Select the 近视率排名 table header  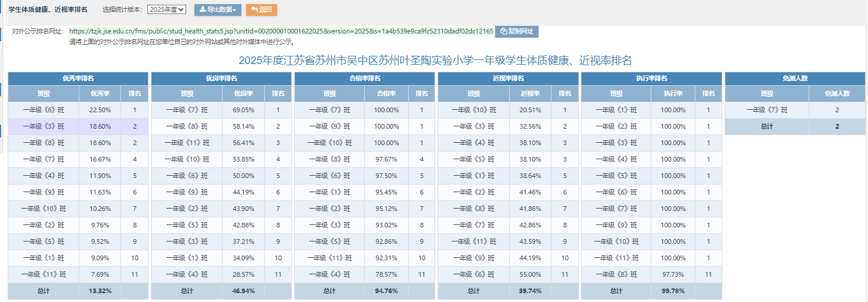[508, 78]
